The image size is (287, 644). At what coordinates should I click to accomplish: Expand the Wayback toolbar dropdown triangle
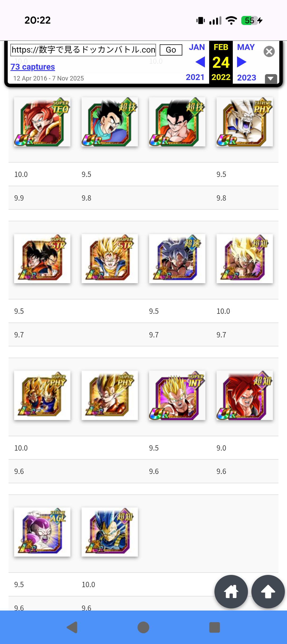271,79
